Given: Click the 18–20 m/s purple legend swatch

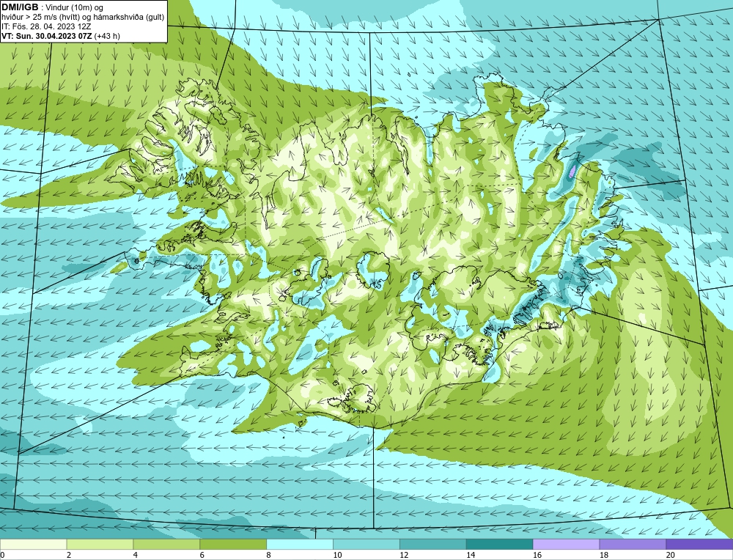Looking at the screenshot, I should click(x=633, y=544).
